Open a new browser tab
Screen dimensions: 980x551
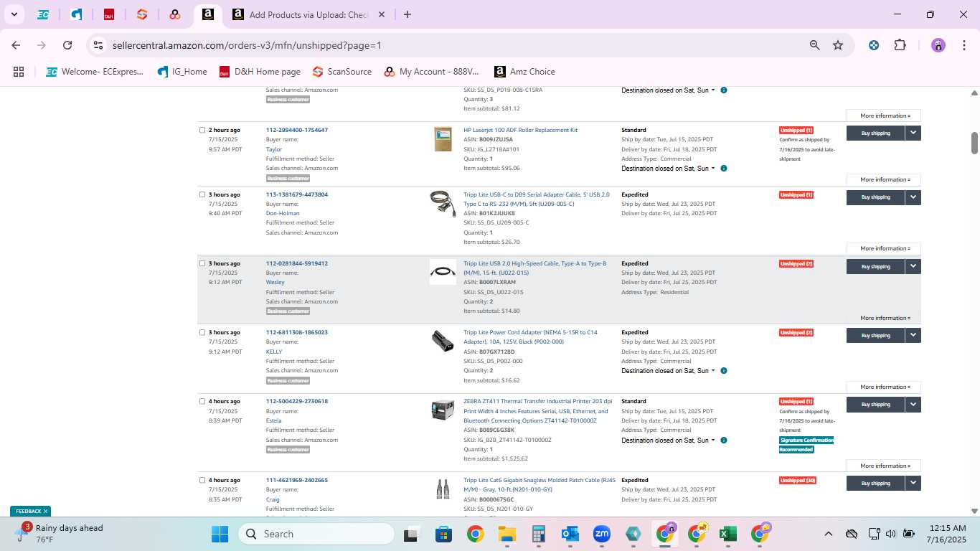point(407,14)
